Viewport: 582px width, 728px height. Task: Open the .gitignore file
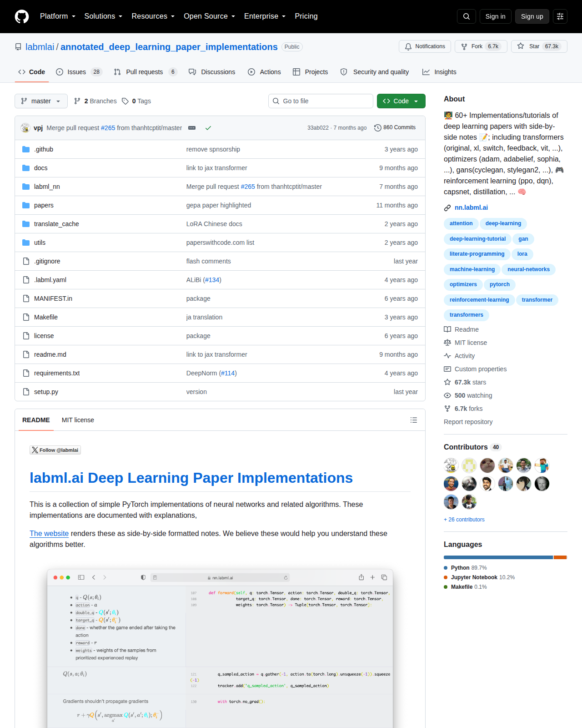click(47, 261)
